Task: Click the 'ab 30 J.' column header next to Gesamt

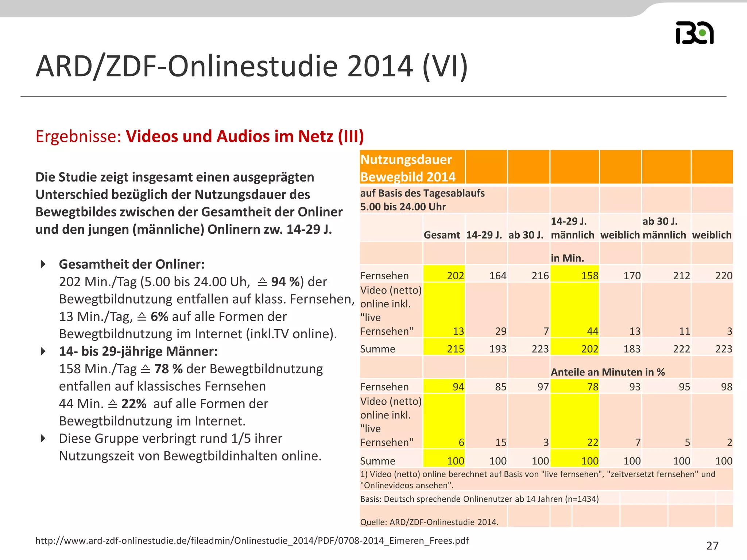Action: [x=526, y=235]
